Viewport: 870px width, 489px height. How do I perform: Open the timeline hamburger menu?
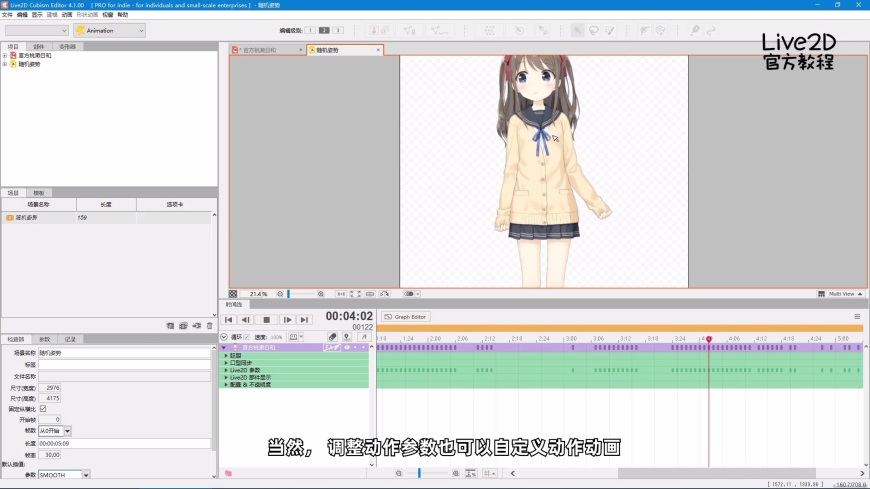[857, 317]
